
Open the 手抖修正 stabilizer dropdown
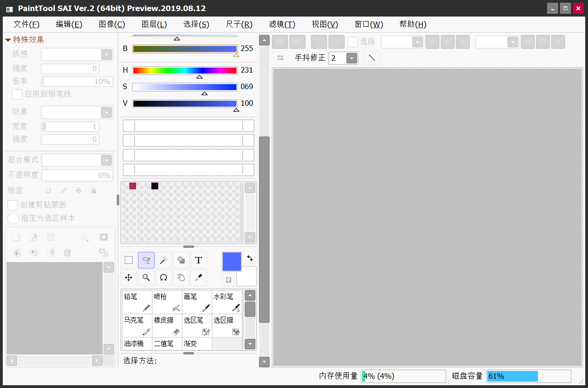pos(352,58)
